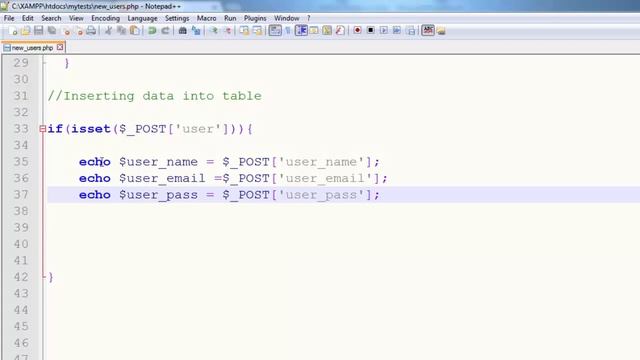640x360 pixels.
Task: Open the Search menu
Action: coord(51,18)
